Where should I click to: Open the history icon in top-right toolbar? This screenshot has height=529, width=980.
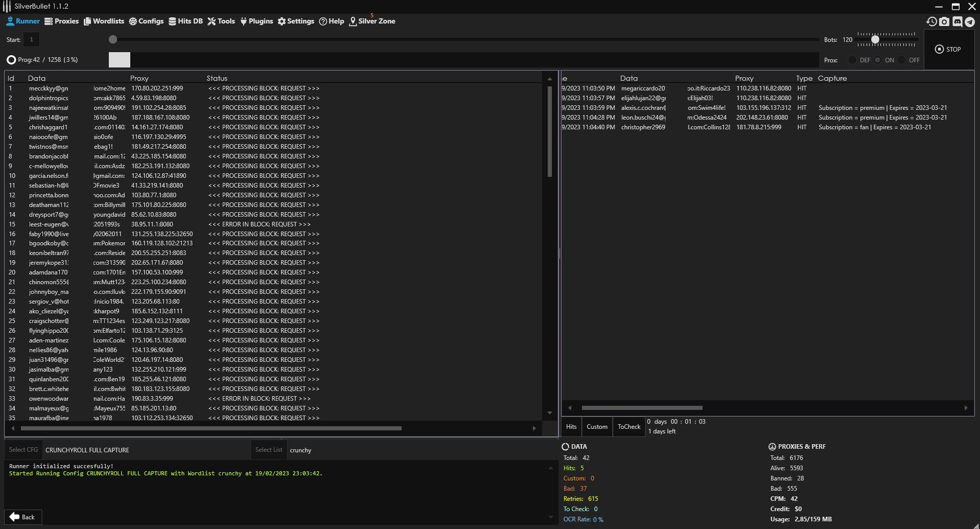tap(931, 21)
